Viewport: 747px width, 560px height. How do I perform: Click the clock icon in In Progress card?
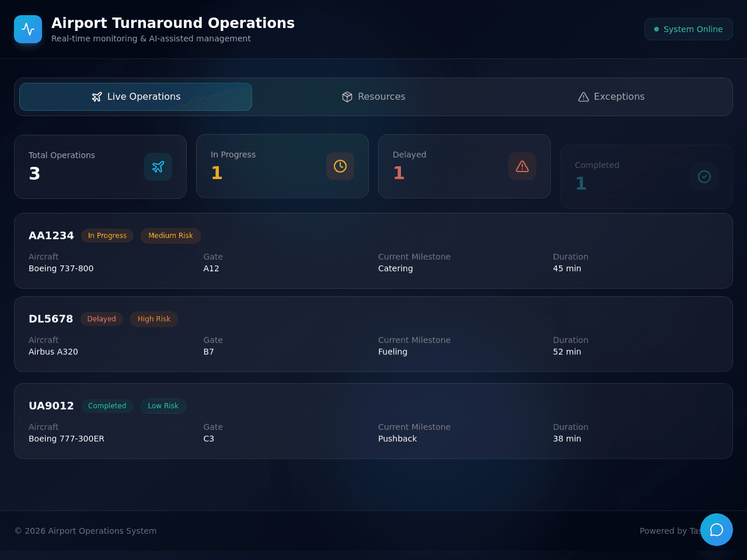(340, 166)
